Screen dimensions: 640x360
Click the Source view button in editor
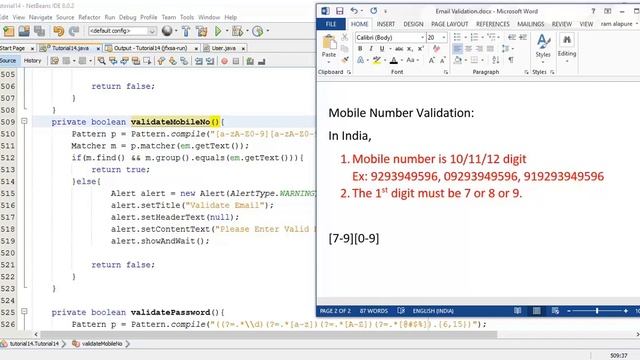pyautogui.click(x=8, y=61)
